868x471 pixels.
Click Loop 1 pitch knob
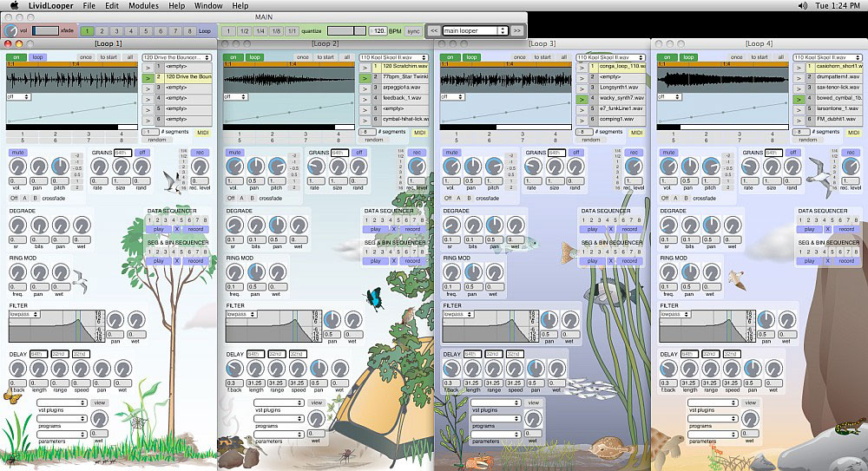click(59, 166)
